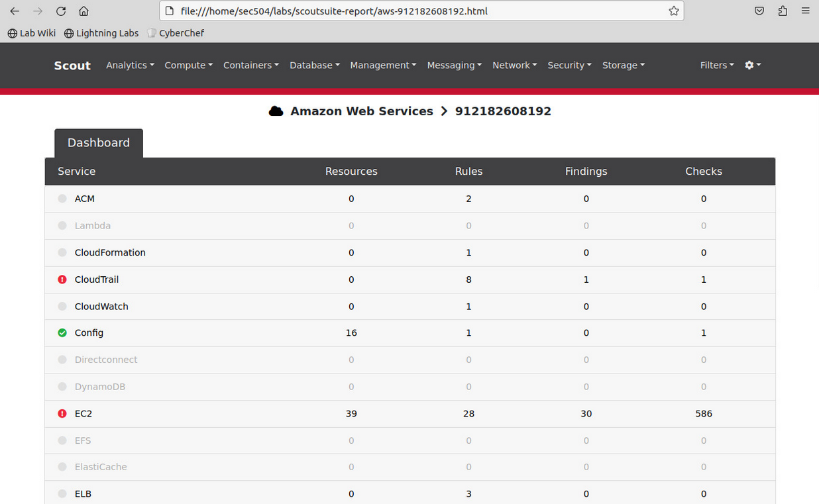
Task: Click the Rules column header
Action: [x=468, y=171]
